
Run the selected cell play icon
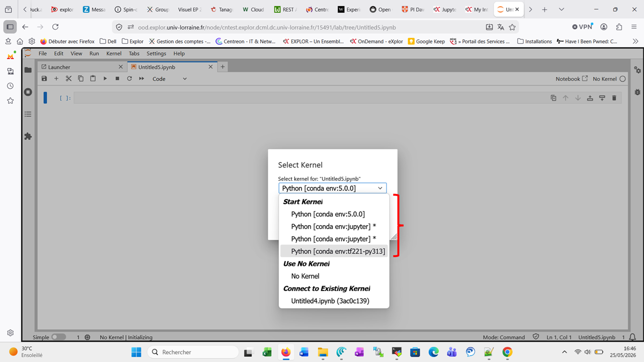point(105,78)
